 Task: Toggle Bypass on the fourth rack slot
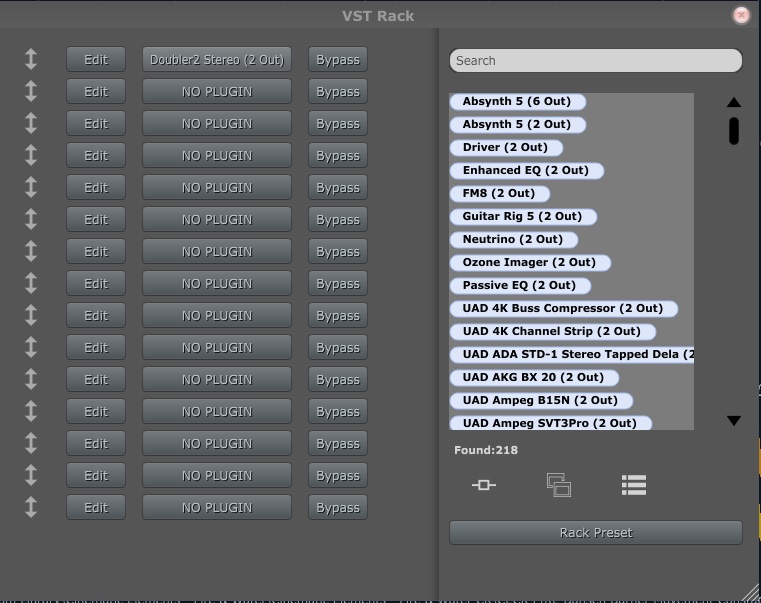(x=338, y=155)
